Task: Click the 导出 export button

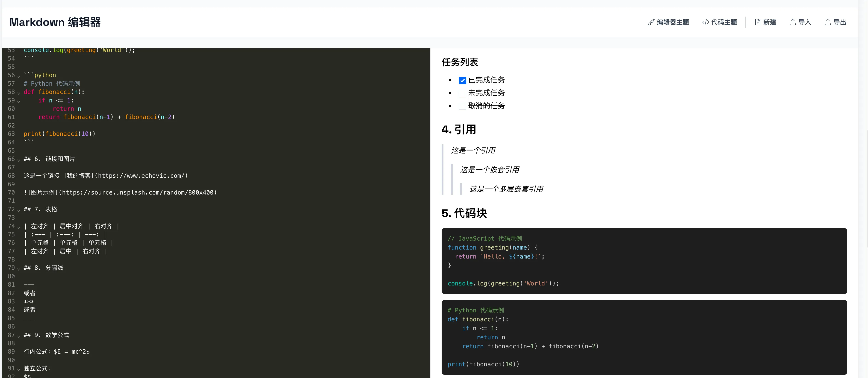Action: tap(835, 22)
